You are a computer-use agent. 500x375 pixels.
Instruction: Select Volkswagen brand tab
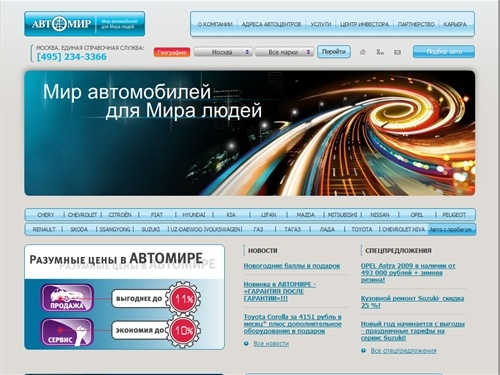(223, 229)
